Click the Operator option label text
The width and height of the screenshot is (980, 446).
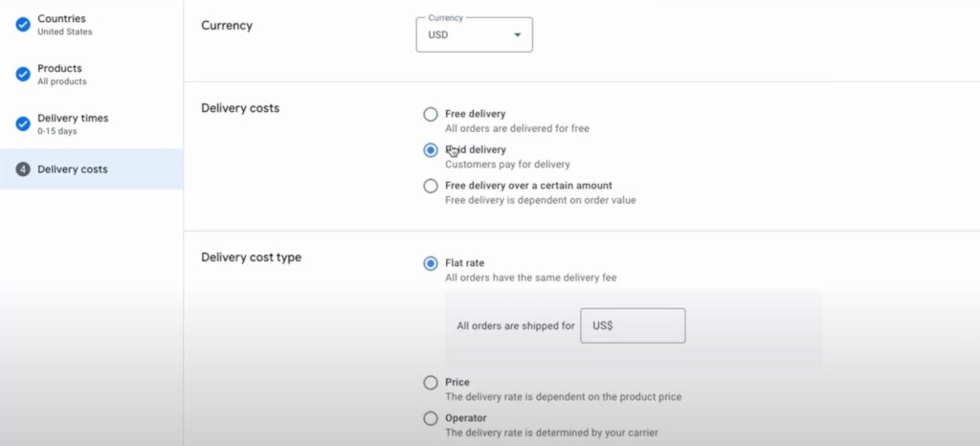pos(466,418)
